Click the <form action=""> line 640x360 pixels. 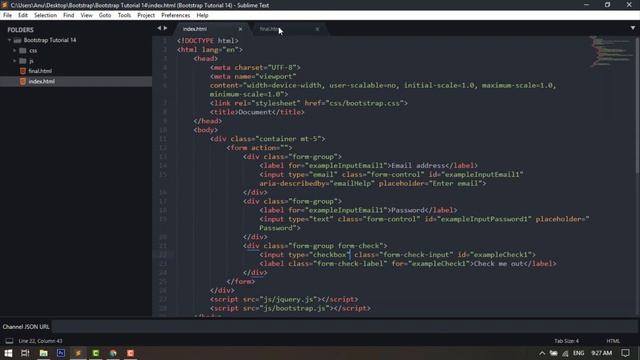259,148
